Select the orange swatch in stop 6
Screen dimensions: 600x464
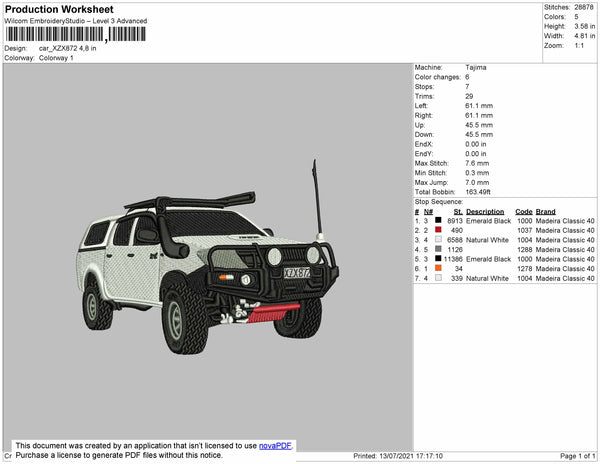[438, 268]
